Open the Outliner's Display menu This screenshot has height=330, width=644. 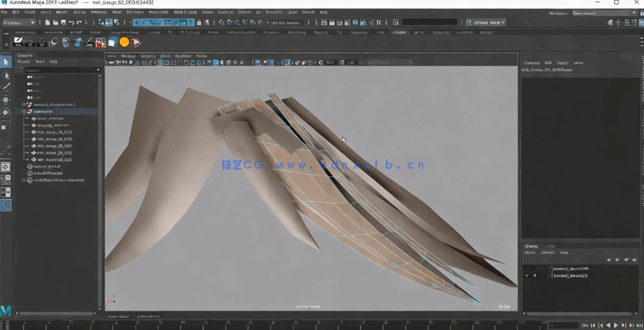coord(23,62)
